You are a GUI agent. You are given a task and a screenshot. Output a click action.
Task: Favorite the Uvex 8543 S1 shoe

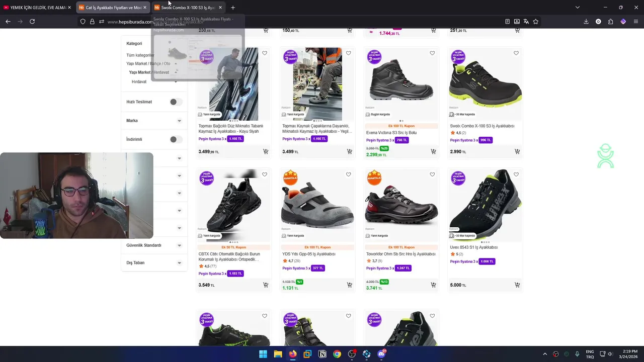(x=516, y=174)
